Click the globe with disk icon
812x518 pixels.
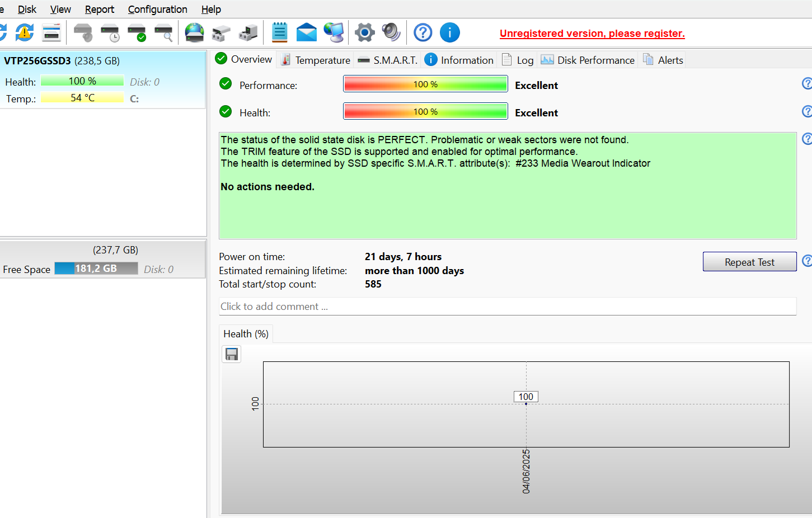tap(194, 32)
